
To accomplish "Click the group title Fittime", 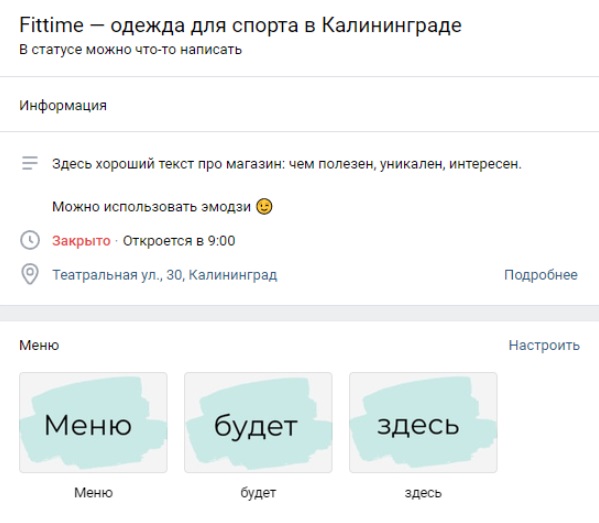I will 240,25.
